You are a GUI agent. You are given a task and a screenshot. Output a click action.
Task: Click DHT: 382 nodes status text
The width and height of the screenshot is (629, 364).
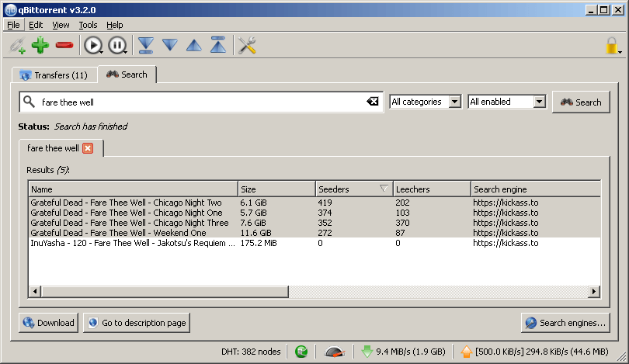[x=251, y=352]
